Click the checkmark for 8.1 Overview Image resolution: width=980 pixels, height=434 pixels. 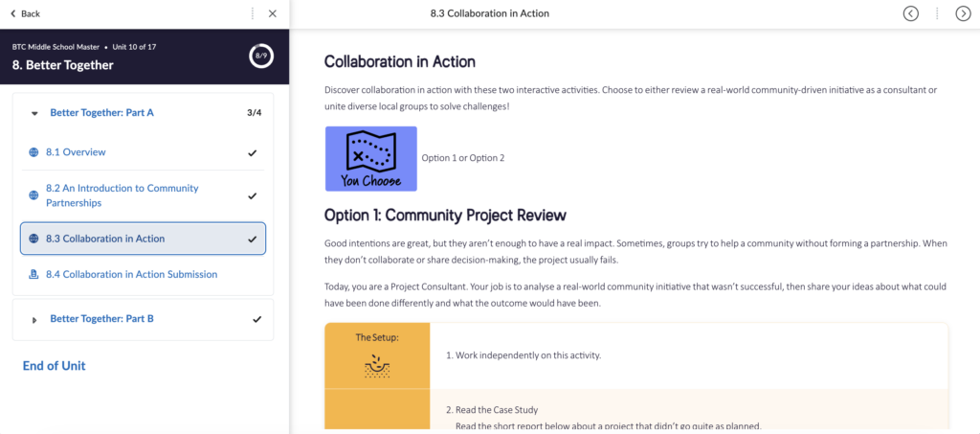pyautogui.click(x=253, y=152)
